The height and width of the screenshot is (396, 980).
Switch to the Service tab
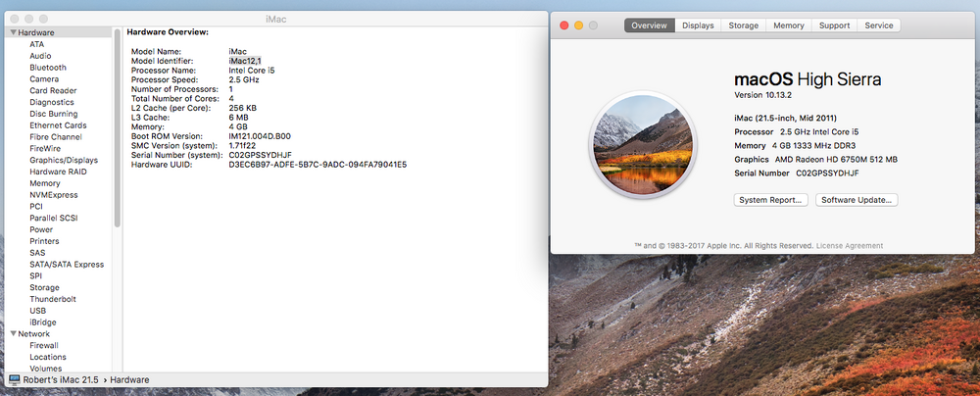pyautogui.click(x=879, y=25)
